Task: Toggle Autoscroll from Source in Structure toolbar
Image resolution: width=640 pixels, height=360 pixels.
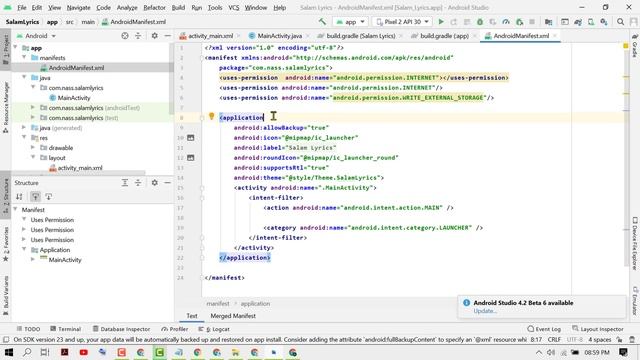Action: pos(49,197)
